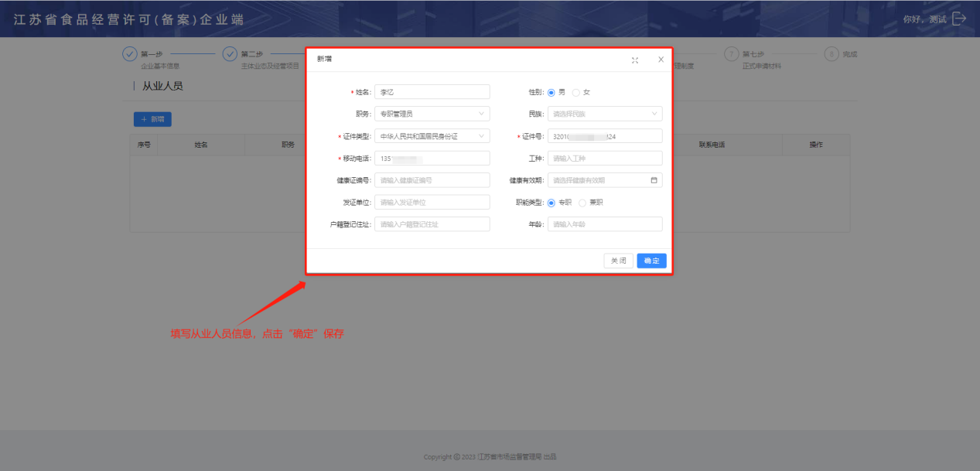This screenshot has height=471, width=980.
Task: Expand the 职务 dropdown
Action: [x=432, y=114]
